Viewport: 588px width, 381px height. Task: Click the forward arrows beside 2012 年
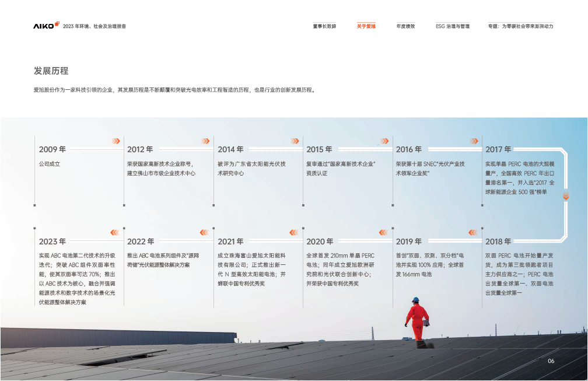205,141
